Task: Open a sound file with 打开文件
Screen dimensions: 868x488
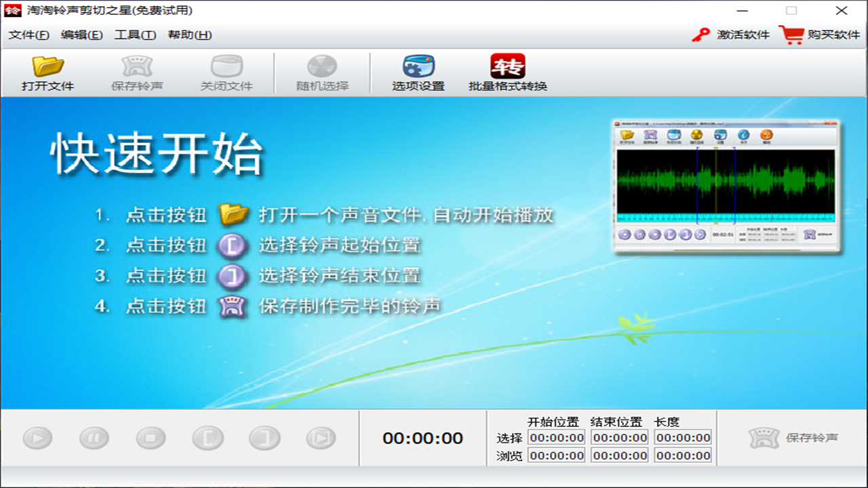Action: tap(47, 73)
